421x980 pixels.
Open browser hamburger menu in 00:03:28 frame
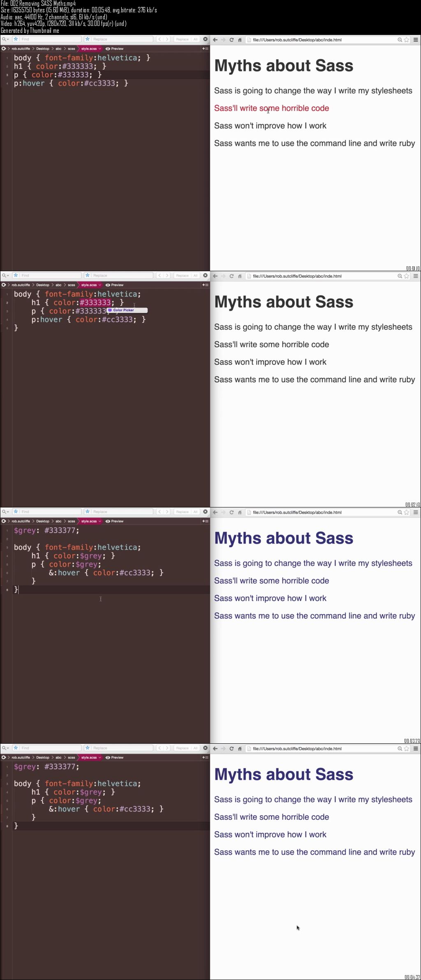coord(416,512)
